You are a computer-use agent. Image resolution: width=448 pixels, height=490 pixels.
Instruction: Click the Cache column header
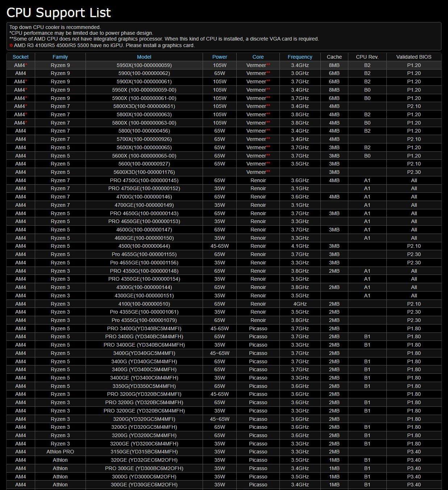(334, 57)
